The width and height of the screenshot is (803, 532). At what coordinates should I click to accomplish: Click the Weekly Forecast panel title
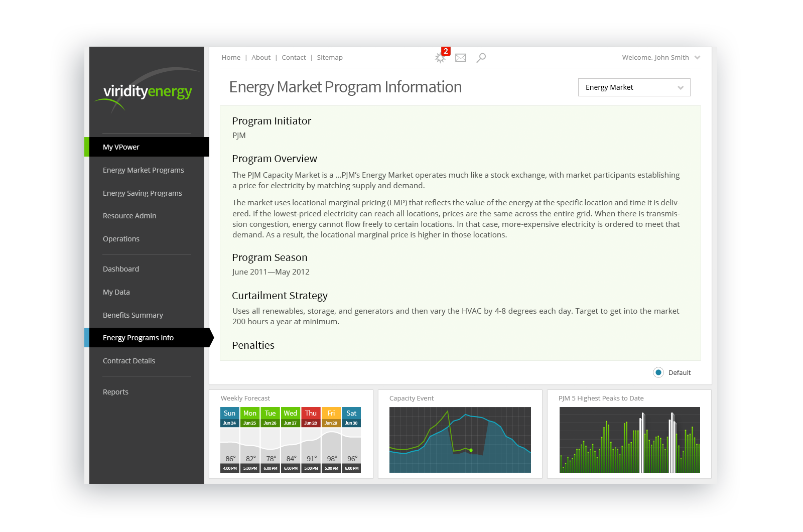pos(245,398)
